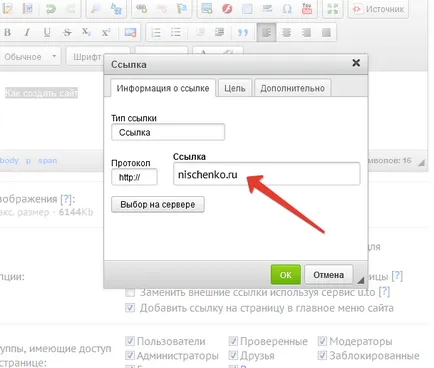This screenshot has width=434, height=368.
Task: Click the Insert link chain icon
Action: (x=141, y=9)
